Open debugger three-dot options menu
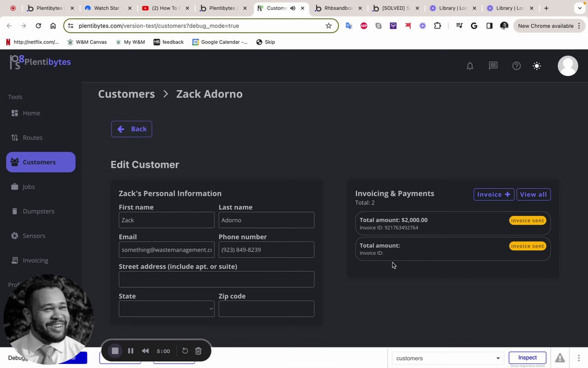 [x=578, y=358]
